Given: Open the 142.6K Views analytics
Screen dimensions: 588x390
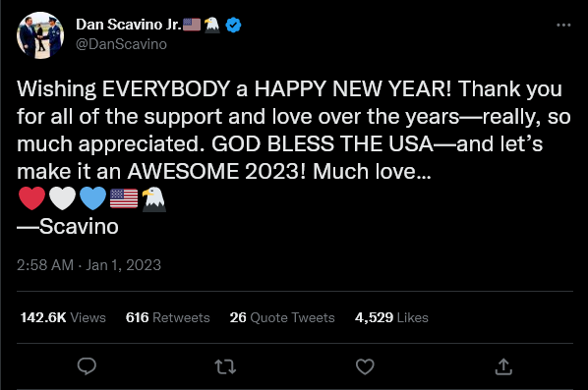Looking at the screenshot, I should [x=63, y=317].
